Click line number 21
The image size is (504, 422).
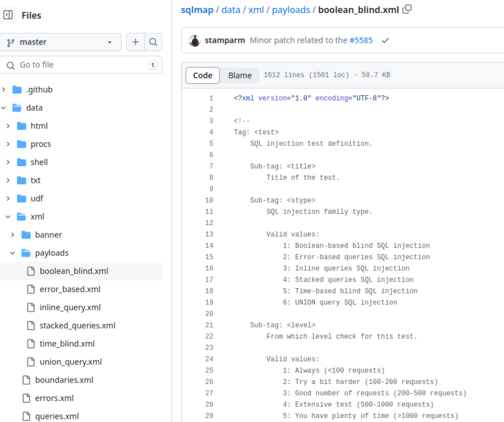[x=209, y=325]
